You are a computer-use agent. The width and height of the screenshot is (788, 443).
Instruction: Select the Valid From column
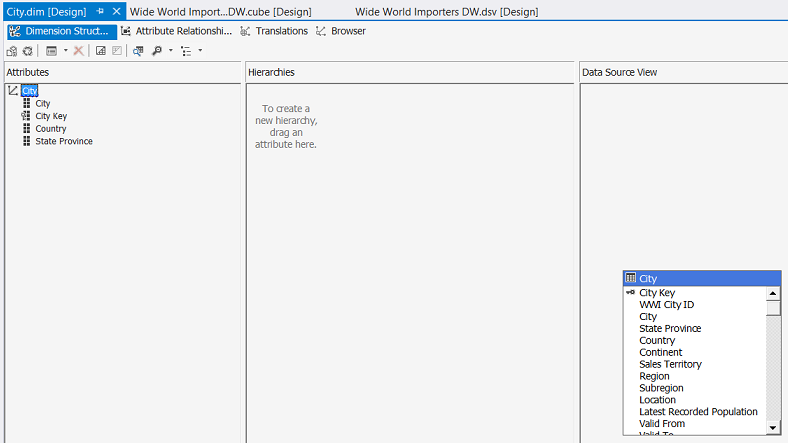pyautogui.click(x=662, y=424)
